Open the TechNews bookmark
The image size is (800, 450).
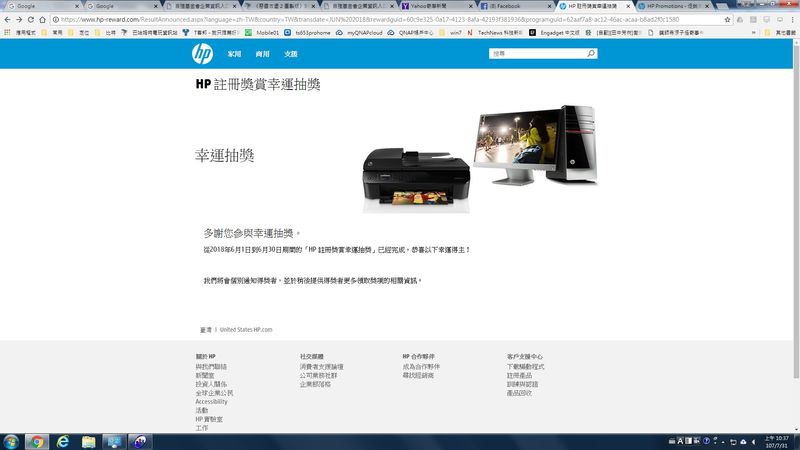click(x=495, y=32)
